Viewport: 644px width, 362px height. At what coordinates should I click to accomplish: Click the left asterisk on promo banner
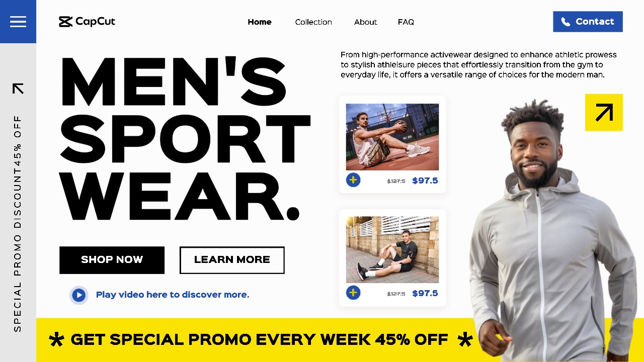pos(56,340)
